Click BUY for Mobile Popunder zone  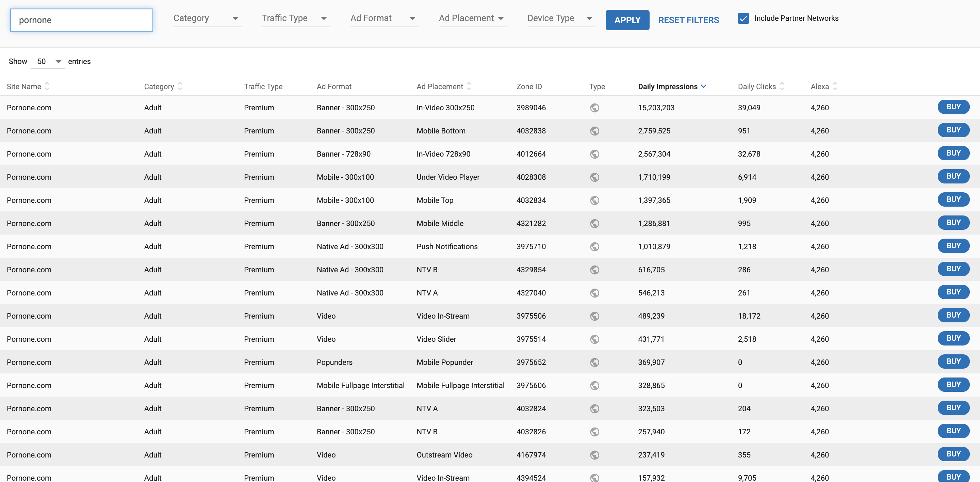953,361
